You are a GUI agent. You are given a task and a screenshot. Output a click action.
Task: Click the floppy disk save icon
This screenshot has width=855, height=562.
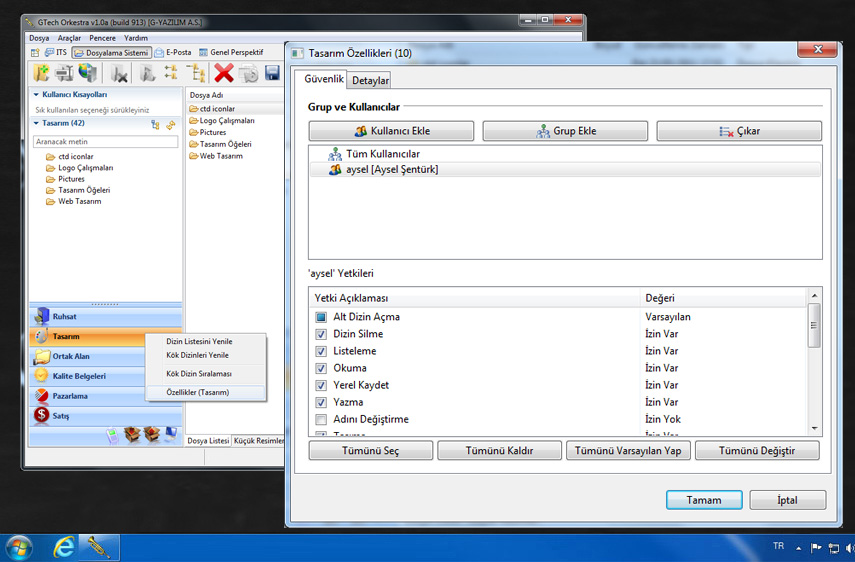click(272, 73)
